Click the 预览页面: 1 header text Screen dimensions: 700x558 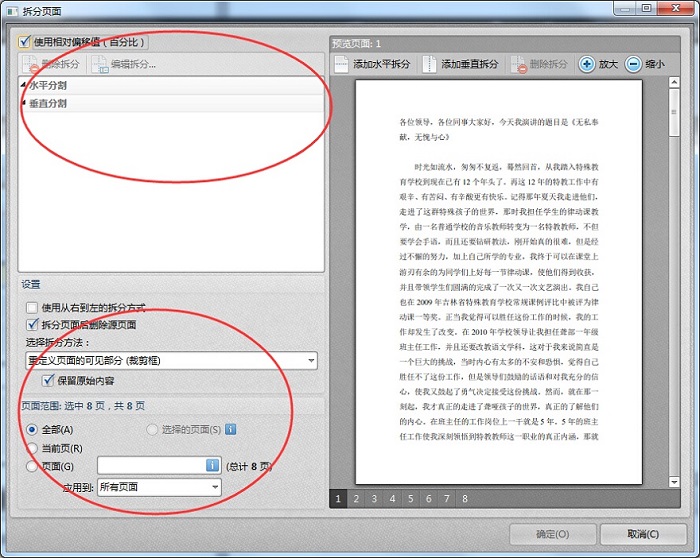point(356,43)
